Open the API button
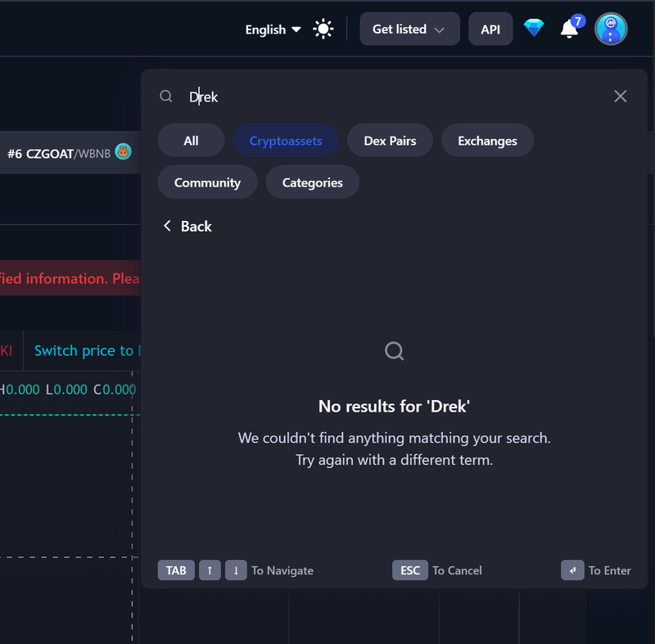This screenshot has height=644, width=655. (x=490, y=29)
